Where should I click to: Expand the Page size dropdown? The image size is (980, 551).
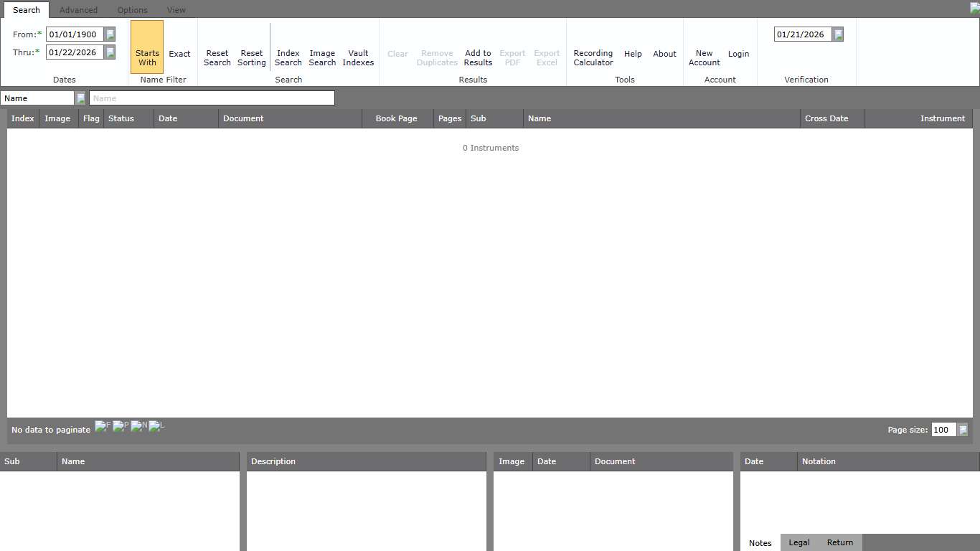pos(963,430)
